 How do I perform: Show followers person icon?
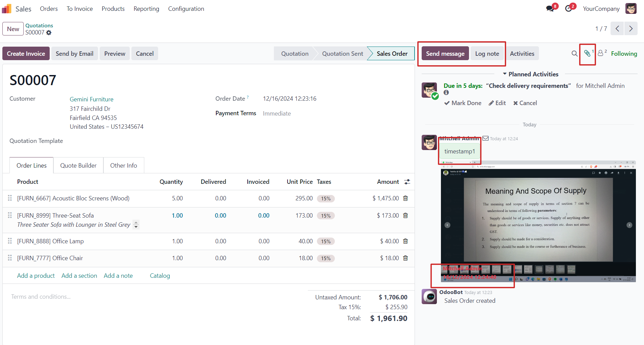coord(601,53)
